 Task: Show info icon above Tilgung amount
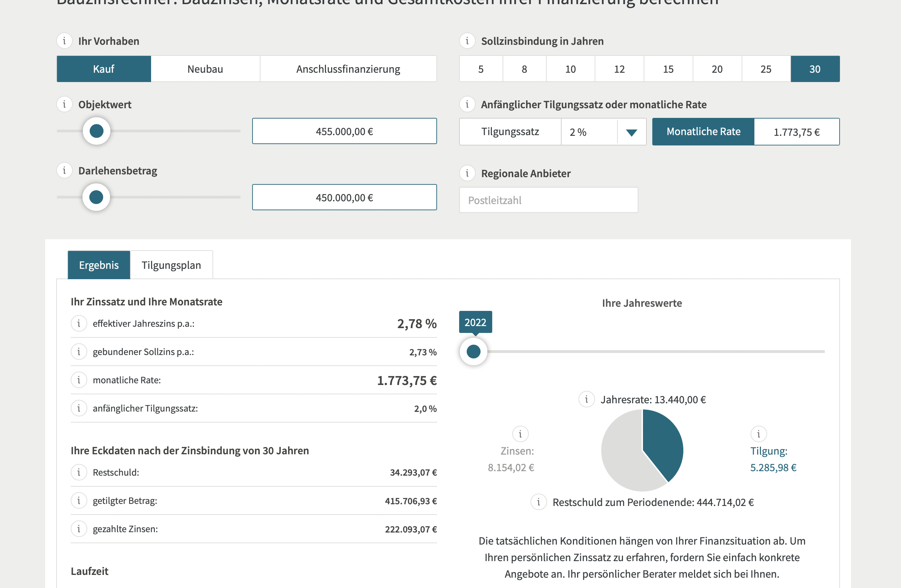[x=759, y=434]
